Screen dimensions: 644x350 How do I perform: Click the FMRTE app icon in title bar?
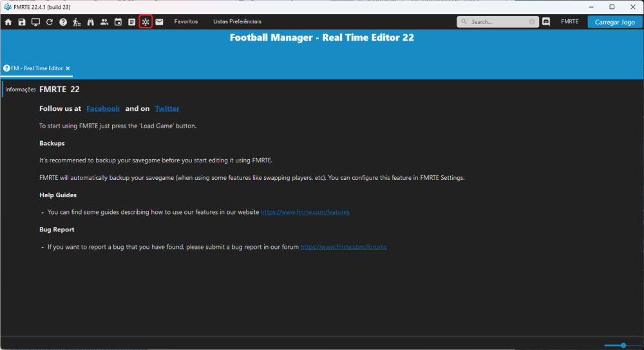click(7, 7)
